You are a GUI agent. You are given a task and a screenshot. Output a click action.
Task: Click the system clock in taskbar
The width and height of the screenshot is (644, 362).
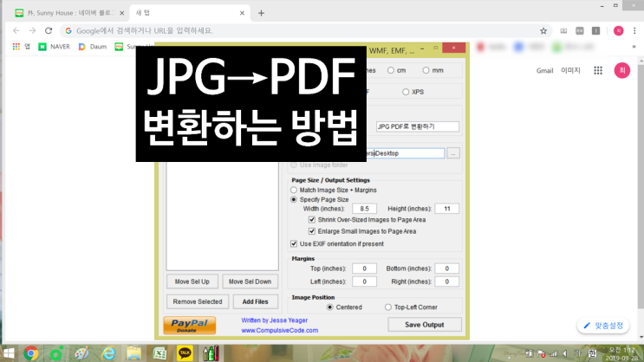click(623, 353)
